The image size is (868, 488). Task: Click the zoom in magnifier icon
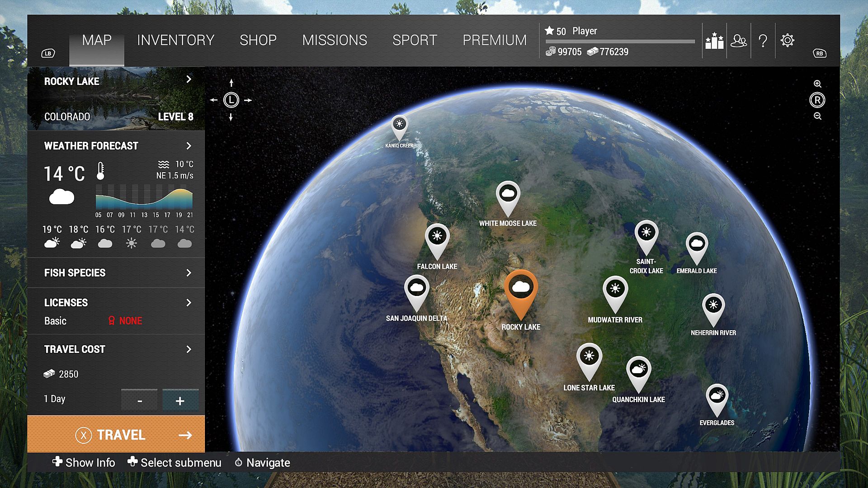tap(817, 84)
